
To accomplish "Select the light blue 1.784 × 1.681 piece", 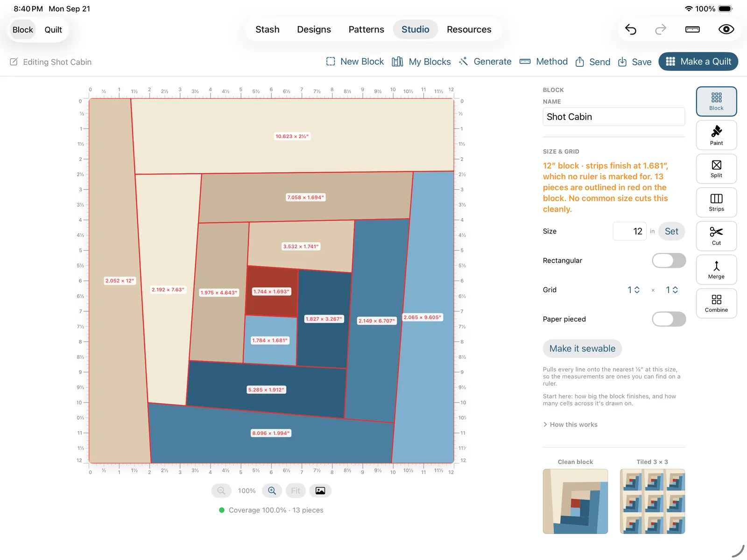I will point(270,340).
